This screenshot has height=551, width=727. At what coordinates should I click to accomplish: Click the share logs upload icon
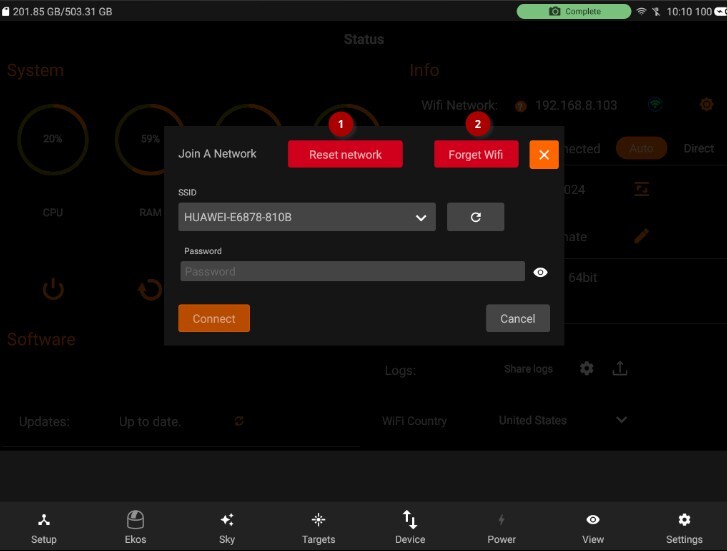pos(620,368)
